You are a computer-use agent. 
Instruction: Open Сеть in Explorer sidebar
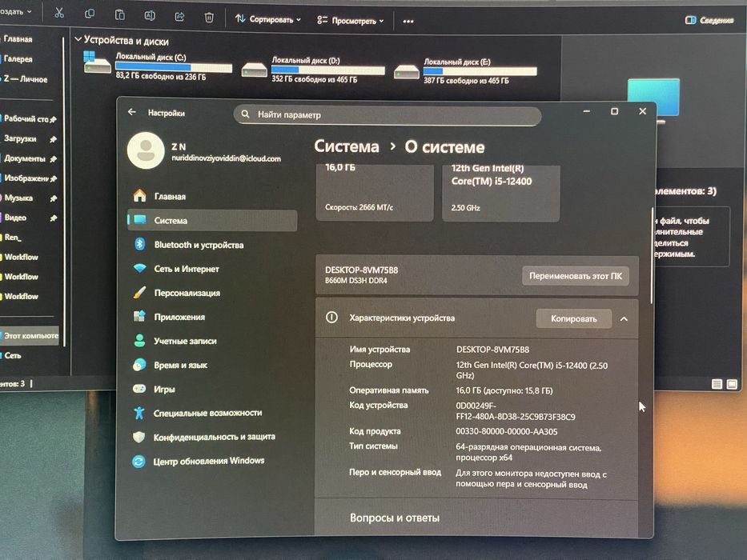(12, 356)
